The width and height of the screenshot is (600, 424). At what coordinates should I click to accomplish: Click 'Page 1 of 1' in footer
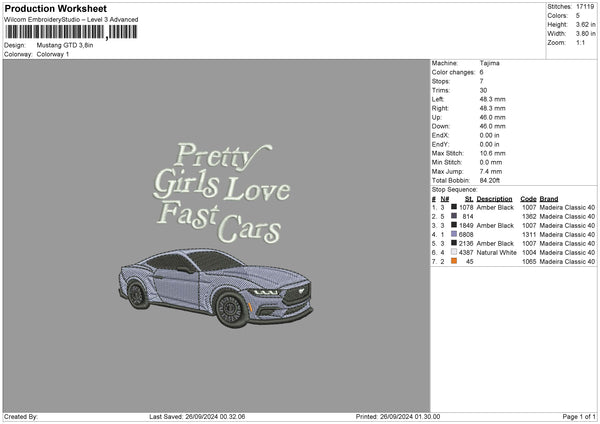click(579, 416)
